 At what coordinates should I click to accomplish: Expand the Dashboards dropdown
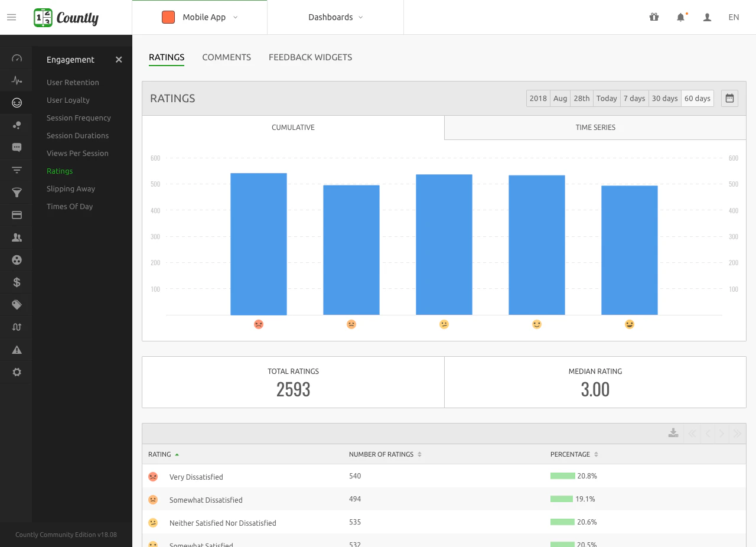point(335,17)
